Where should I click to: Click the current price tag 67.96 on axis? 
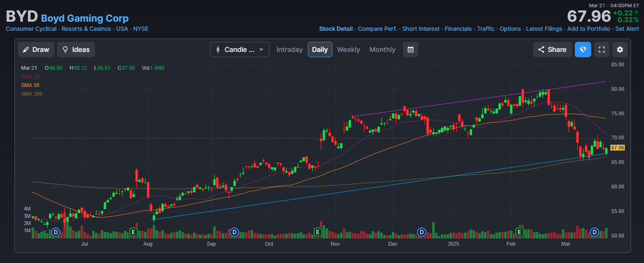pos(618,148)
